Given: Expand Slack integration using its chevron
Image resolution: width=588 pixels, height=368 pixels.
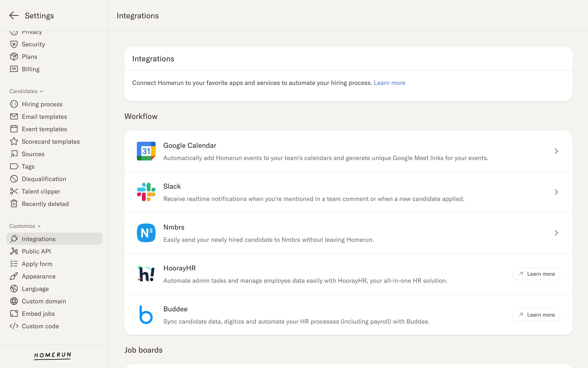Looking at the screenshot, I should pos(556,192).
